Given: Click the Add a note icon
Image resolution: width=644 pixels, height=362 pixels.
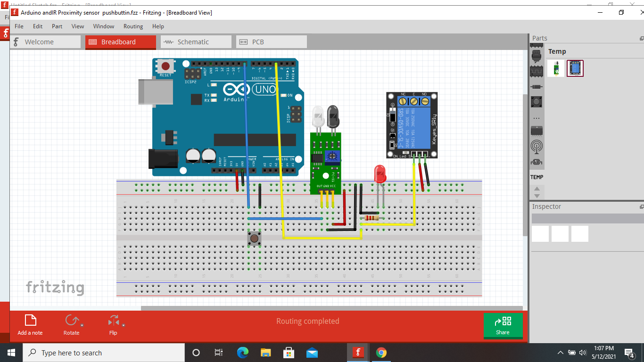Looking at the screenshot, I should (x=30, y=321).
